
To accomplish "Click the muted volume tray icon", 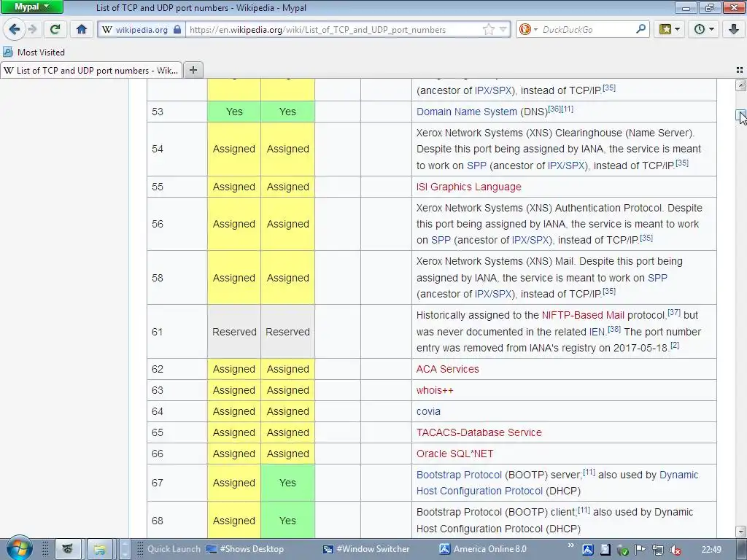I will tap(675, 550).
